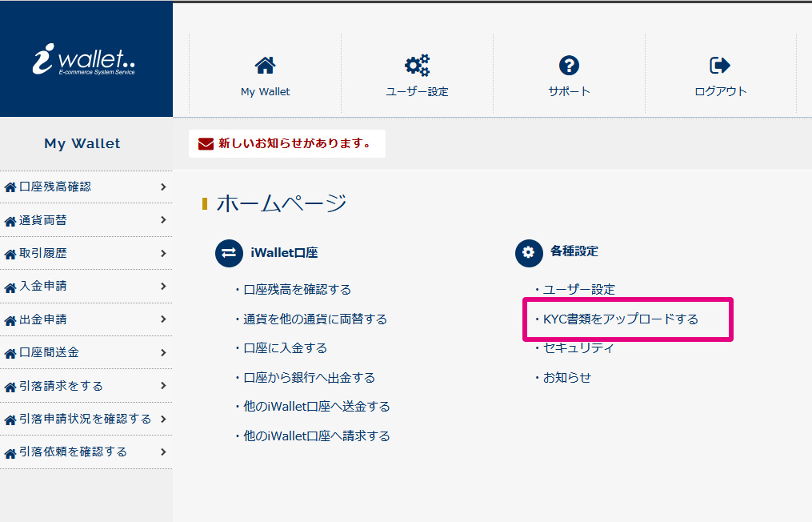Expand the 引落依頼を確認する chevron
This screenshot has width=812, height=522.
163,452
